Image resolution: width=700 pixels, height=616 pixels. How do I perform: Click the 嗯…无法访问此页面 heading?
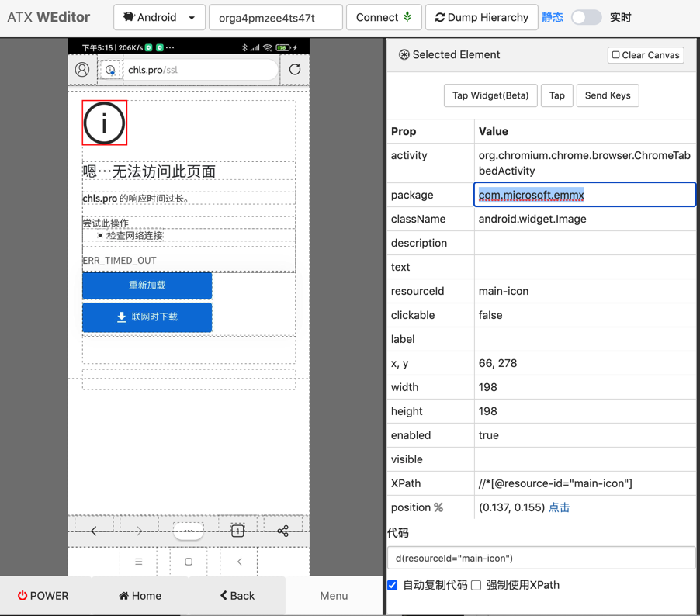point(149,171)
